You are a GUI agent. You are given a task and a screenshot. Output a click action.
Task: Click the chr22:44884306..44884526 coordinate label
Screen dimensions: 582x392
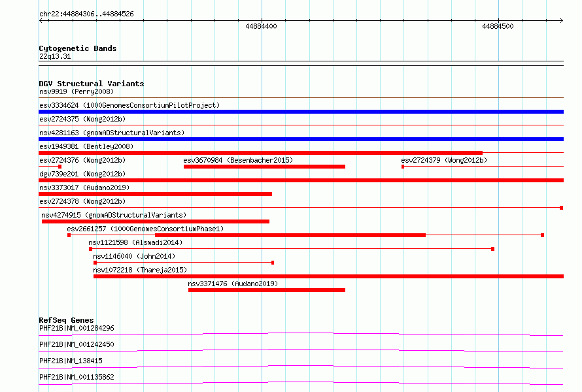[86, 14]
